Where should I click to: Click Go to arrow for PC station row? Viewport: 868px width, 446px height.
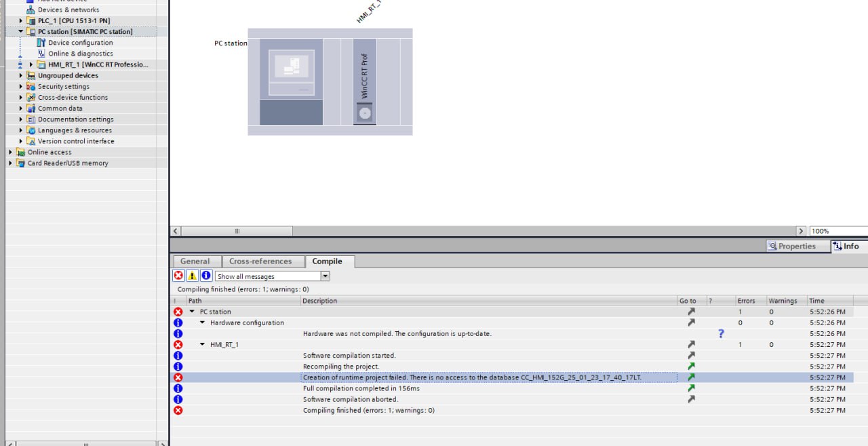coord(691,312)
